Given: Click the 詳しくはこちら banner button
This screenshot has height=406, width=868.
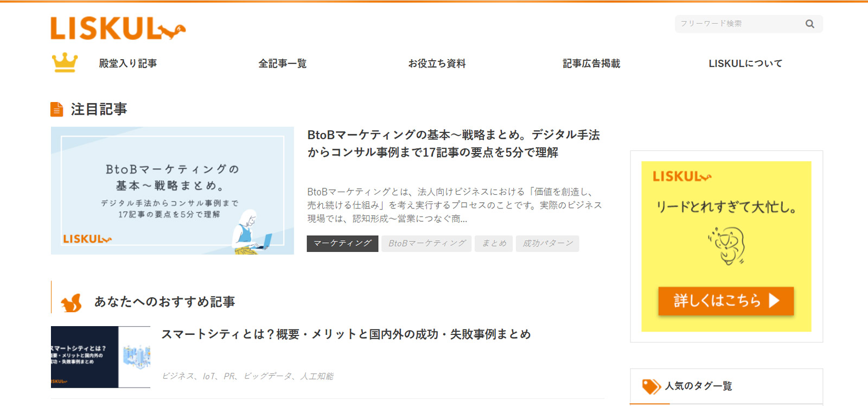Looking at the screenshot, I should click(726, 301).
